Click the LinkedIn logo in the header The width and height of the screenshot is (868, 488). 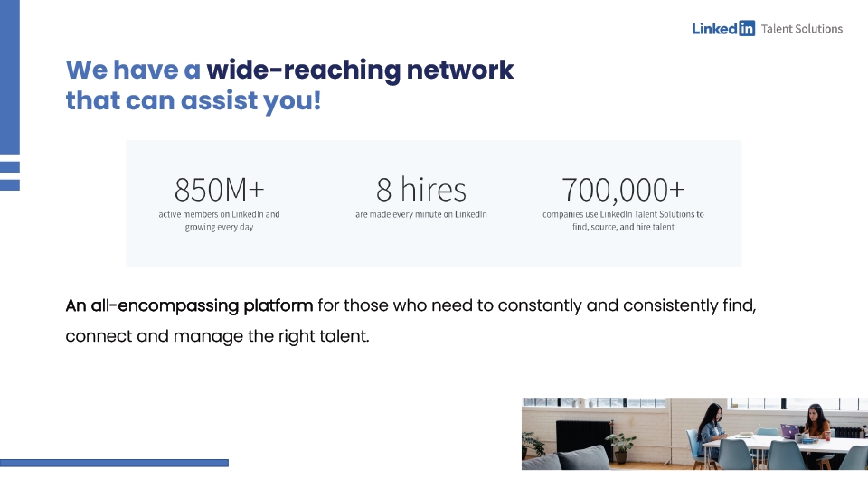pos(723,28)
